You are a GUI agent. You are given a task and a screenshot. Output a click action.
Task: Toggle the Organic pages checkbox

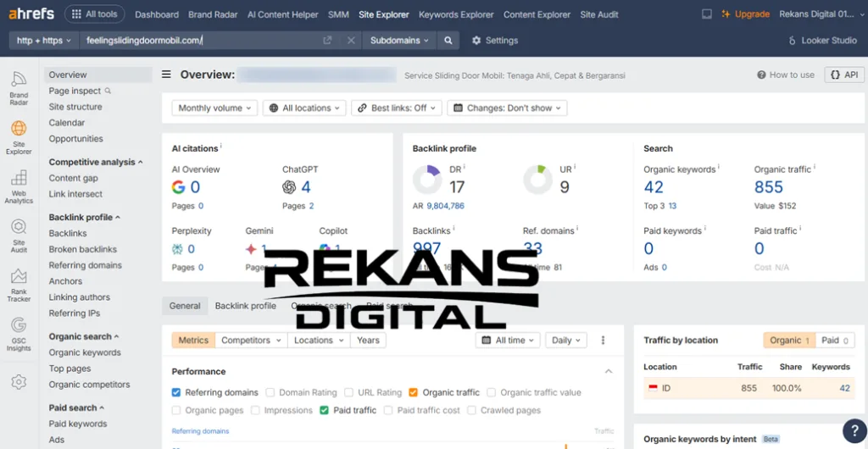[176, 410]
